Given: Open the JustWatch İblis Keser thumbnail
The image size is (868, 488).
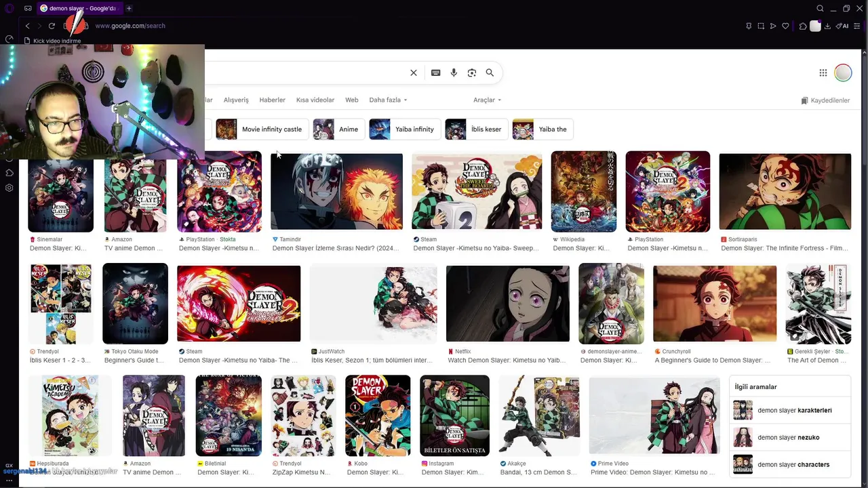Looking at the screenshot, I should click(374, 304).
